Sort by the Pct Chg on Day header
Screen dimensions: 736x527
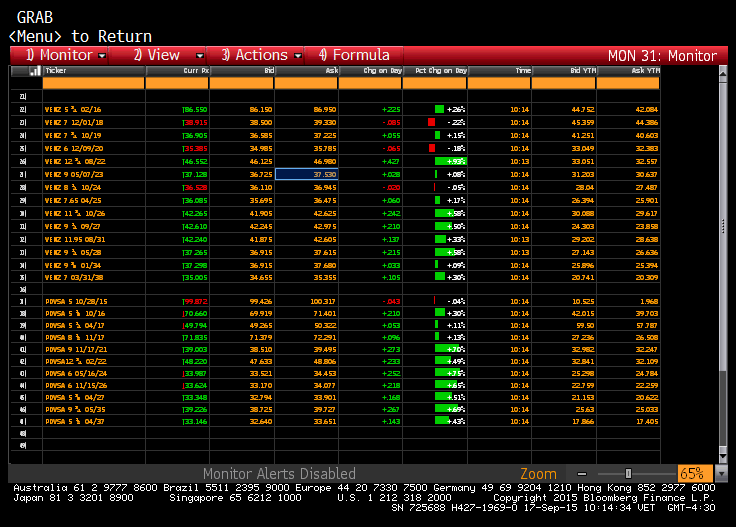pos(435,71)
